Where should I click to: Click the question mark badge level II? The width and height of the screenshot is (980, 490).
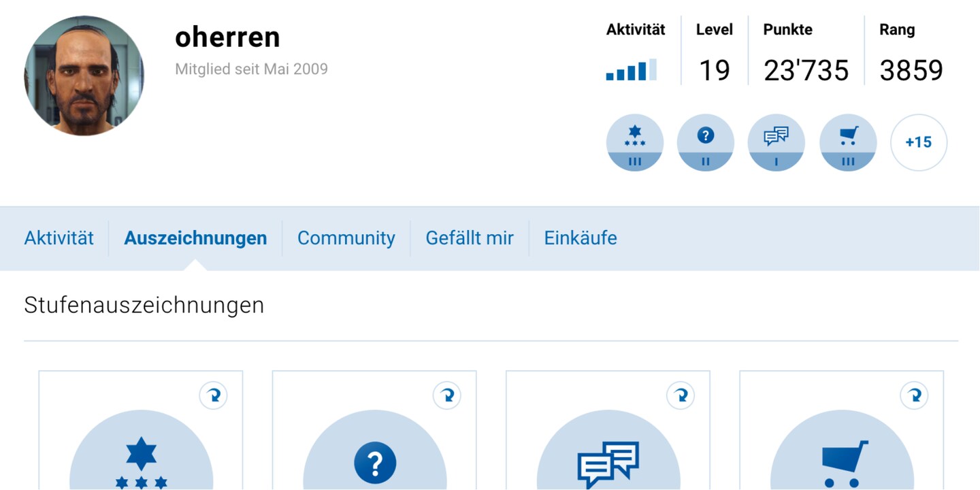click(x=706, y=142)
